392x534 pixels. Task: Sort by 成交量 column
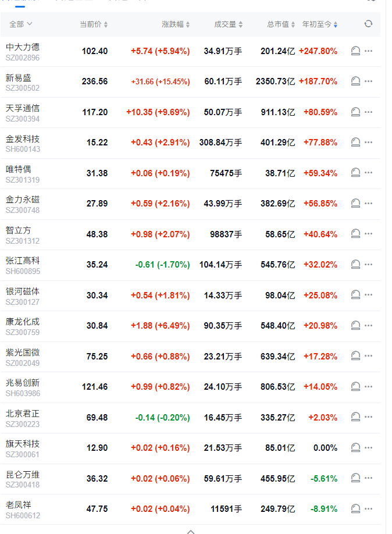pyautogui.click(x=229, y=24)
